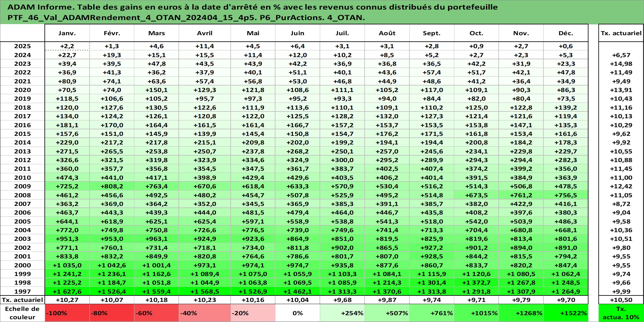Select the 2025 year row label
644x322 pixels.
coord(23,46)
